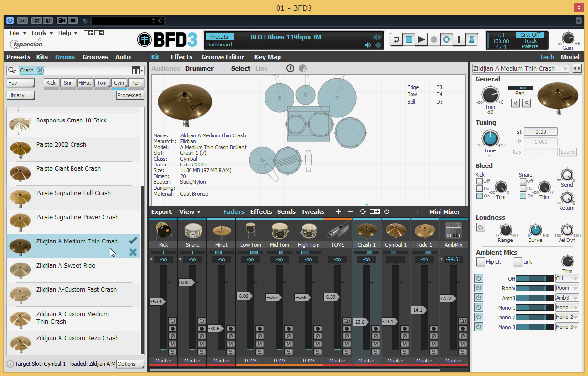588x376 pixels.
Task: Select Paiste 2002 Crash in browser list
Action: 73,149
